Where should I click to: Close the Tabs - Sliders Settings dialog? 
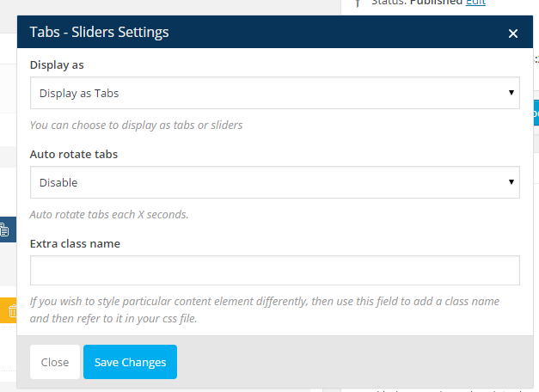(x=513, y=34)
